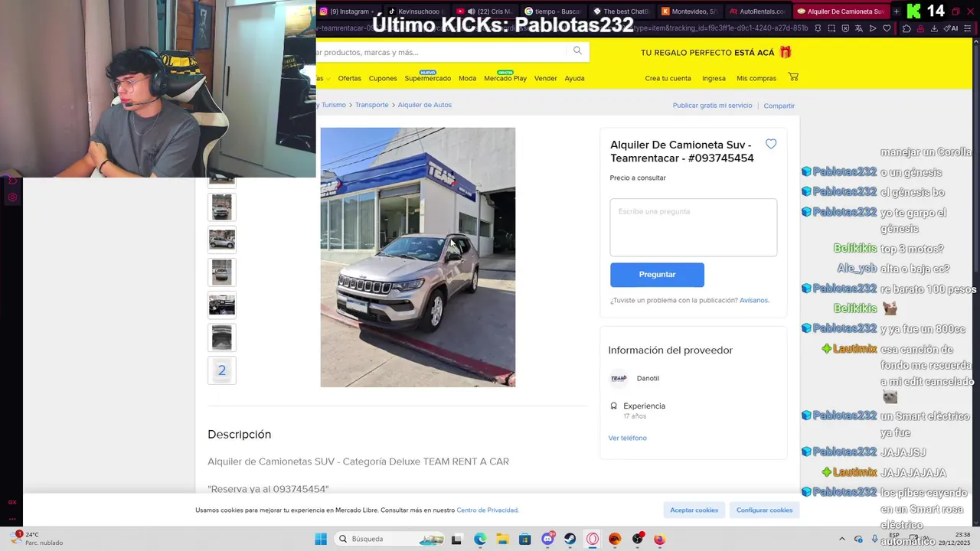This screenshot has height=551, width=980.
Task: Click the gift icon in the promo banner
Action: 786,52
